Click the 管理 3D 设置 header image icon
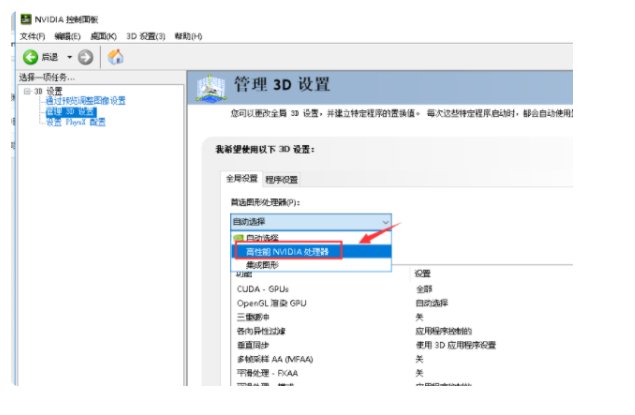The height and width of the screenshot is (415, 635). pyautogui.click(x=211, y=88)
